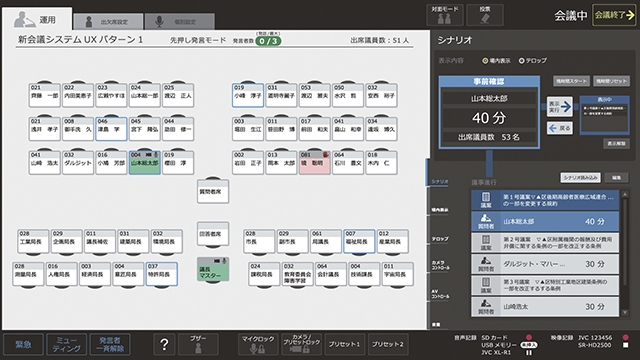Viewport: 640px width, 360px height.
Task: Click the プリセット1 button
Action: point(344,344)
